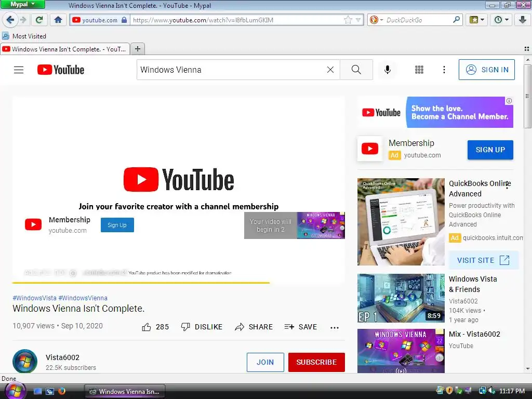Expand URL bar history dropdown arrow

pos(358,20)
